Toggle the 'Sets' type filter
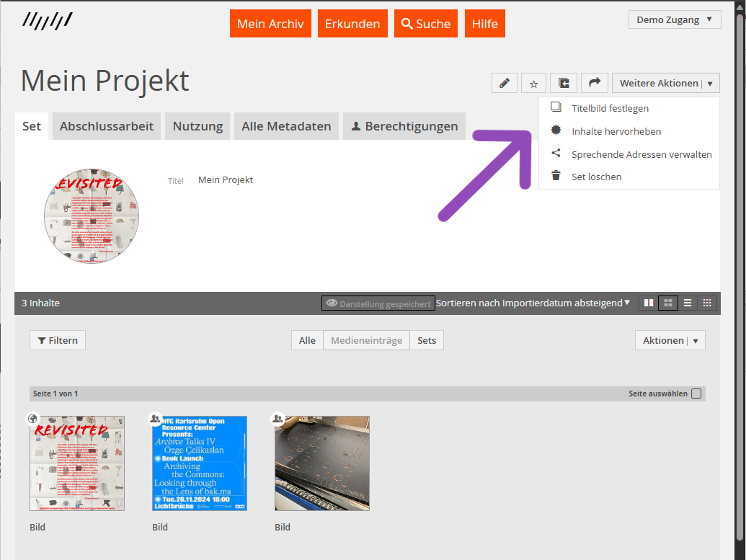746x560 pixels. [x=427, y=340]
